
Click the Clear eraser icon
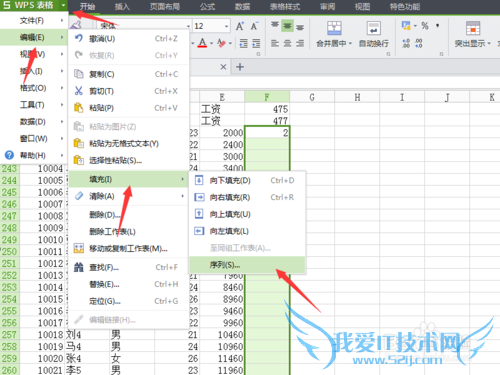click(79, 196)
